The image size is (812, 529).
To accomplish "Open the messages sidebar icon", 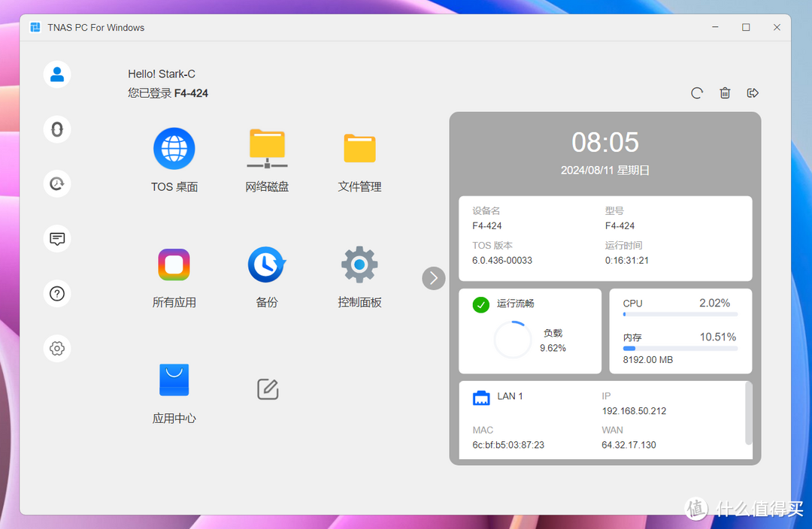I will pyautogui.click(x=57, y=239).
